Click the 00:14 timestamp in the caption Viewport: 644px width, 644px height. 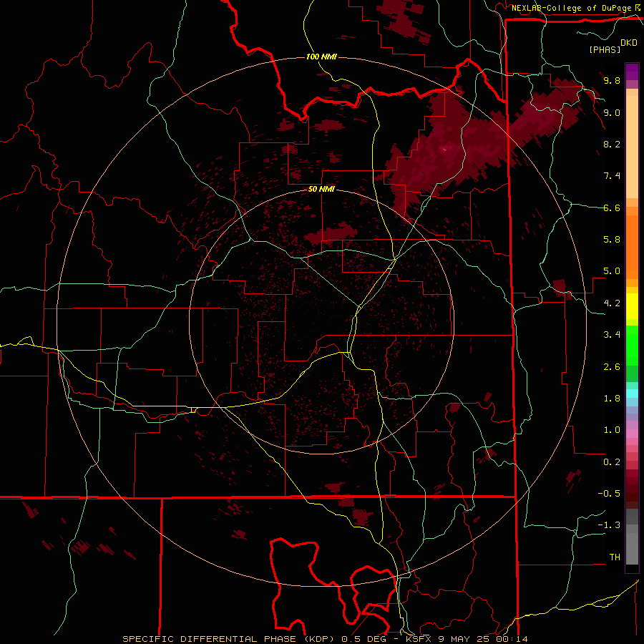(511, 639)
